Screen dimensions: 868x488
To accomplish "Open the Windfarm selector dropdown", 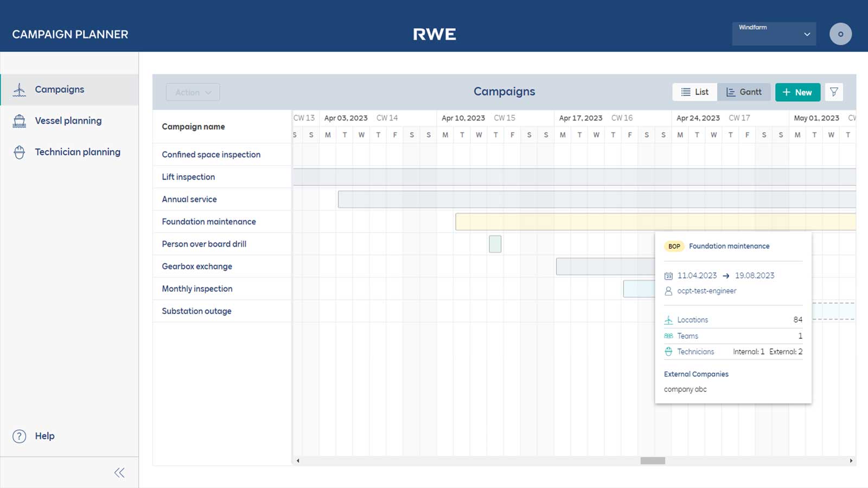I will click(774, 33).
